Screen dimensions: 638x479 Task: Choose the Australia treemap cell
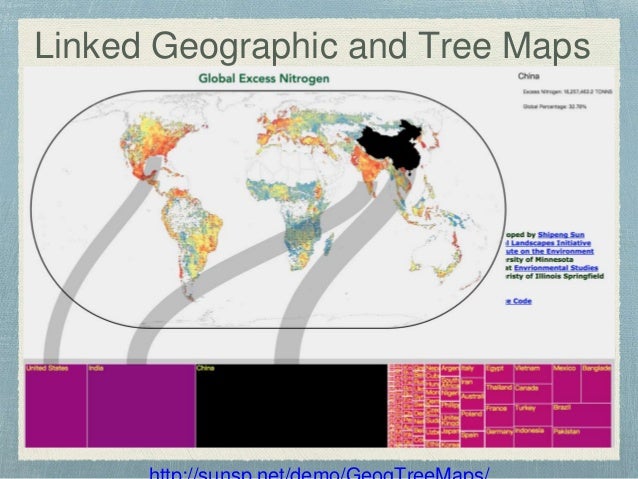(472, 401)
